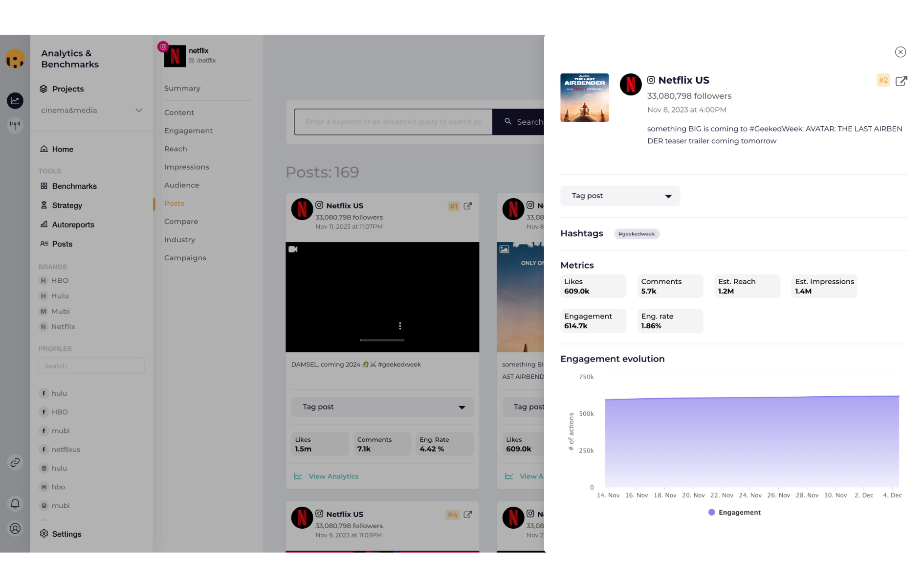Open post externally from detail panel header
Viewport: 924px width, 587px height.
(901, 81)
